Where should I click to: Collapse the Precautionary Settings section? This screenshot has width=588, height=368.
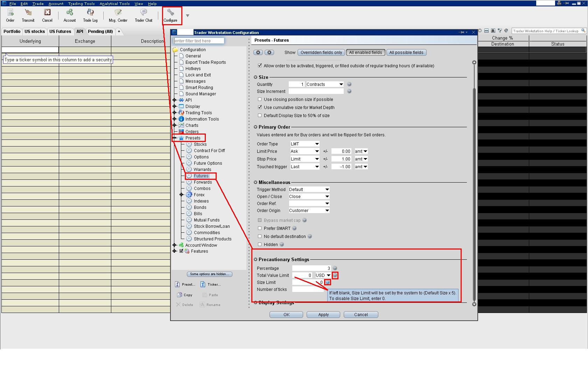[x=255, y=260]
